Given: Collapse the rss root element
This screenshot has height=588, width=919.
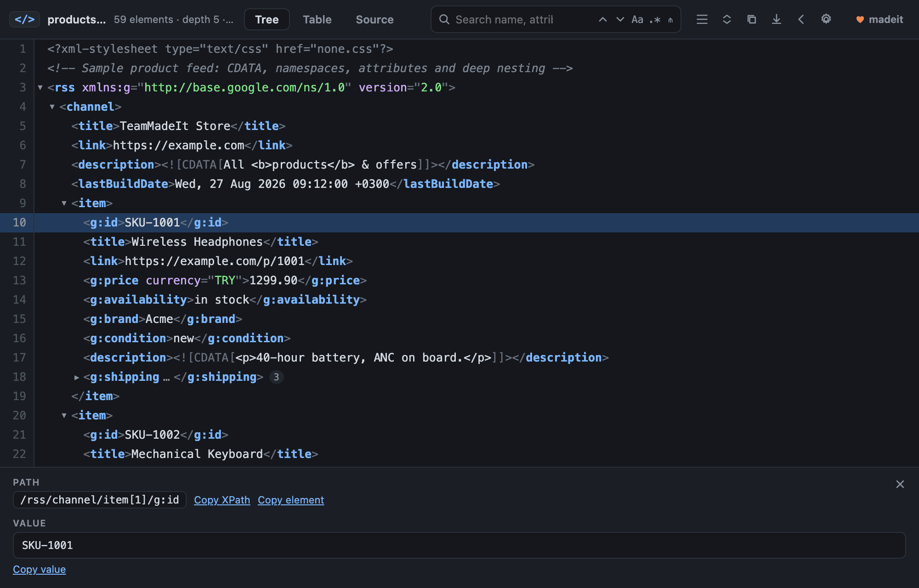Looking at the screenshot, I should (x=40, y=87).
